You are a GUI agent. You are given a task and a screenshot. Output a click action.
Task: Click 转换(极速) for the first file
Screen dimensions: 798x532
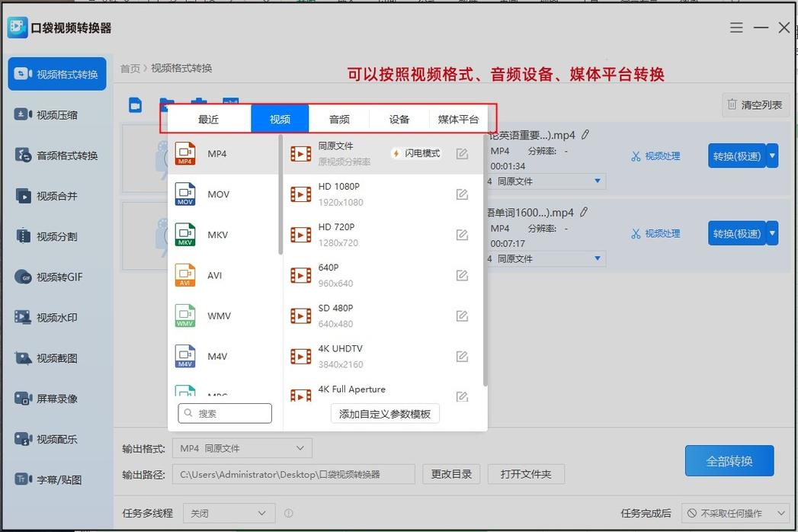[737, 155]
